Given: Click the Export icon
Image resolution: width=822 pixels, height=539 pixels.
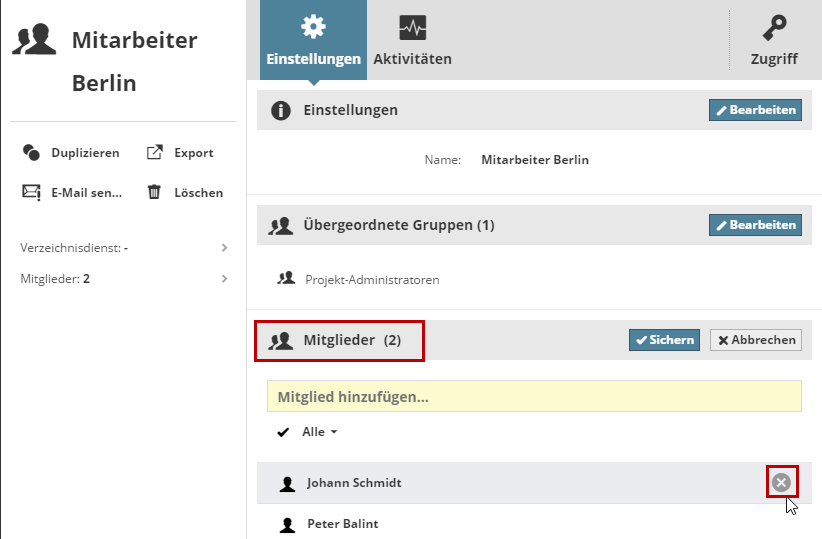Looking at the screenshot, I should coord(154,153).
